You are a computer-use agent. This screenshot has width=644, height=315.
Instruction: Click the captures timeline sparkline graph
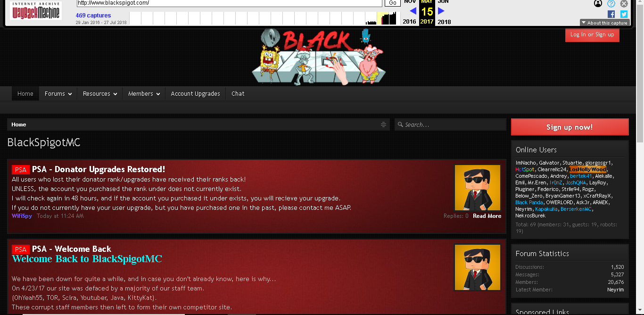[265, 18]
